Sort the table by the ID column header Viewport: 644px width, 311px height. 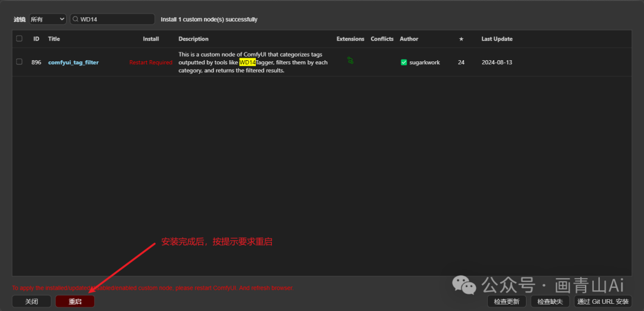[x=36, y=39]
